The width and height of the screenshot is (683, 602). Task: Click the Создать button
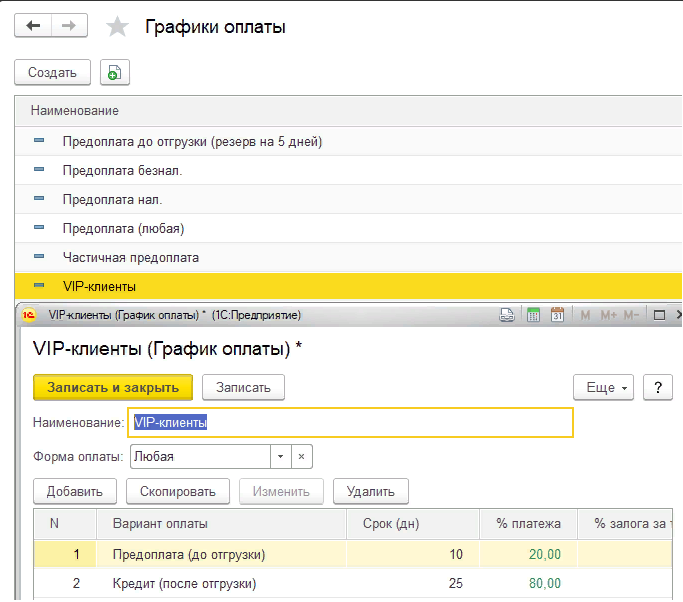[x=52, y=72]
